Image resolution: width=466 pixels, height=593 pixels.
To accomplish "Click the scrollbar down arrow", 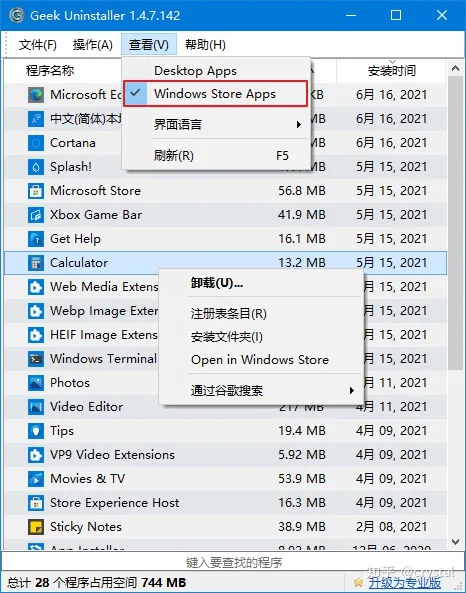I will (x=455, y=542).
